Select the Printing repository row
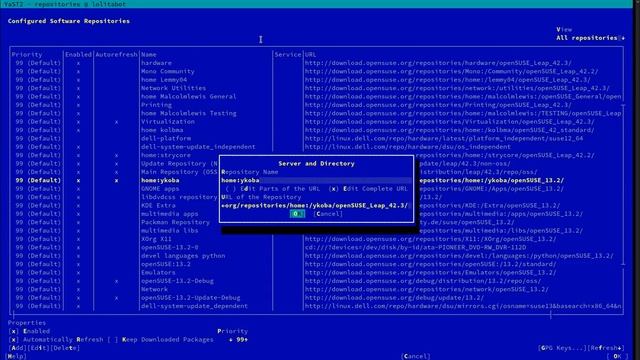640x360 pixels. click(316, 104)
